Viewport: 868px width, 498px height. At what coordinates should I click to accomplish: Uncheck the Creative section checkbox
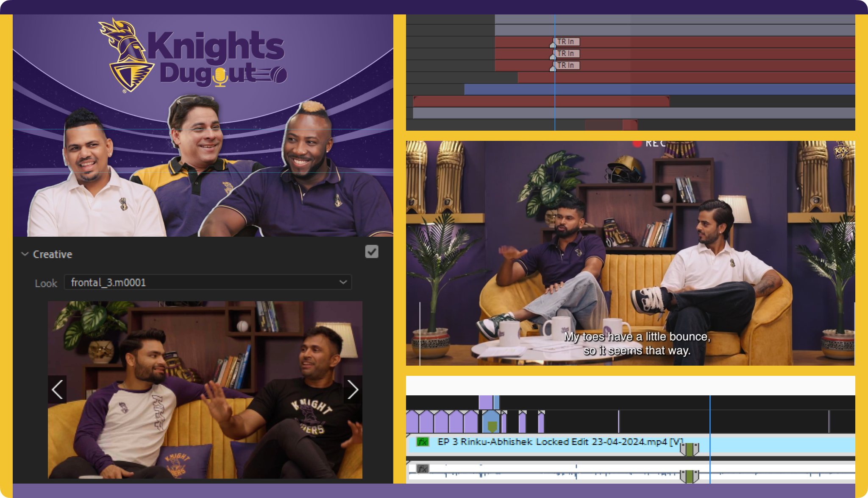pos(372,252)
